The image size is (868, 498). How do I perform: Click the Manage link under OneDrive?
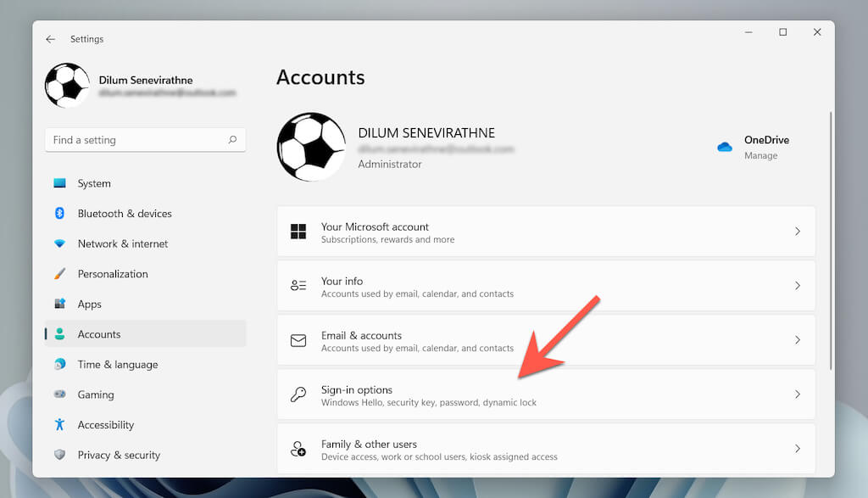760,155
